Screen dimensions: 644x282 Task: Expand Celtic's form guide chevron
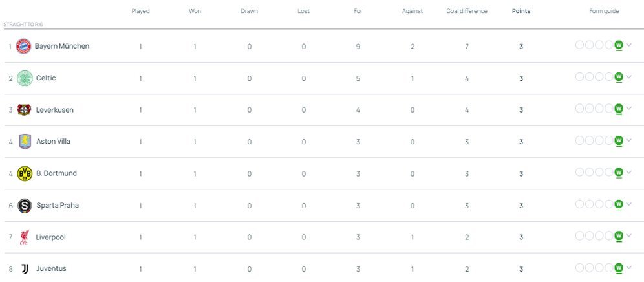pos(629,76)
